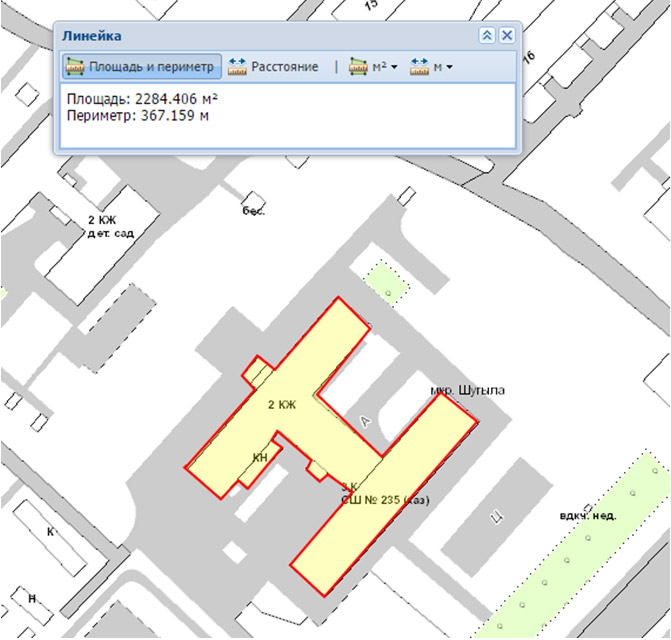Click the КН annex label on the map
671x640 pixels.
click(260, 457)
